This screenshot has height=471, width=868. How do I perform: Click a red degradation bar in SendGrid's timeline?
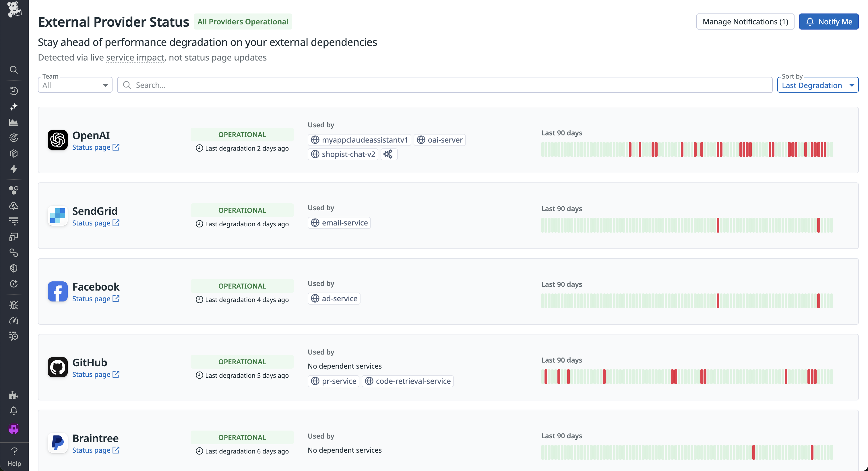718,225
